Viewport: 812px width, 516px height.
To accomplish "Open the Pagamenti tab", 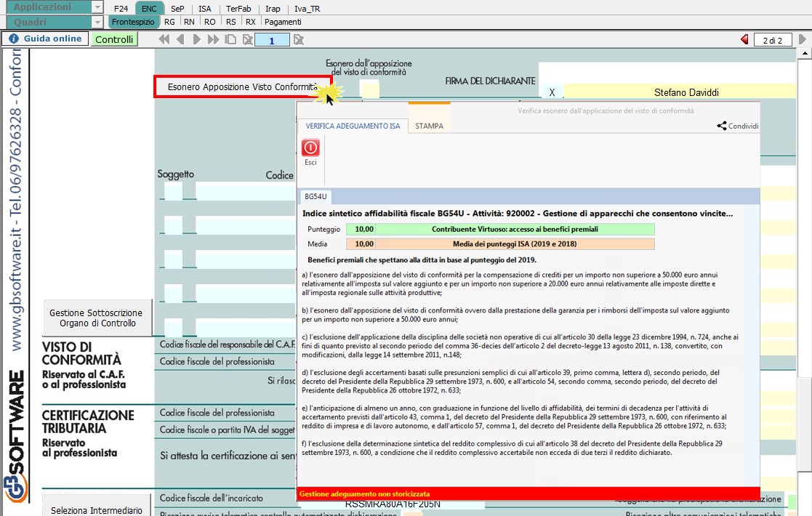I will pos(283,22).
